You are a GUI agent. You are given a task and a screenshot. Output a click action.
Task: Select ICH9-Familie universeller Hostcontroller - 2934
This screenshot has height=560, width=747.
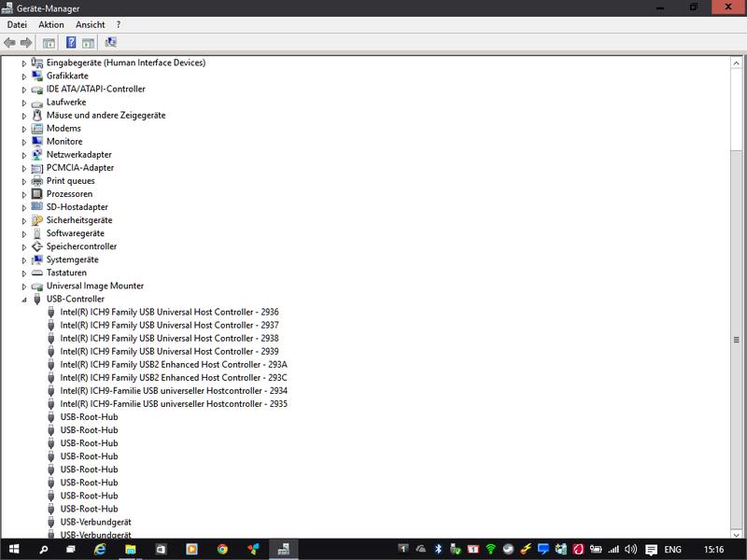coord(174,391)
